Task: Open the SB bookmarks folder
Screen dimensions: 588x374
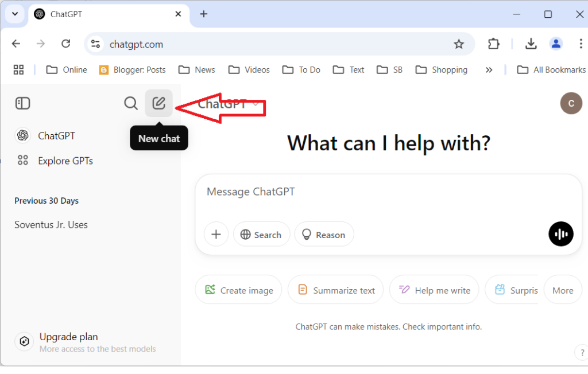Action: [x=390, y=70]
